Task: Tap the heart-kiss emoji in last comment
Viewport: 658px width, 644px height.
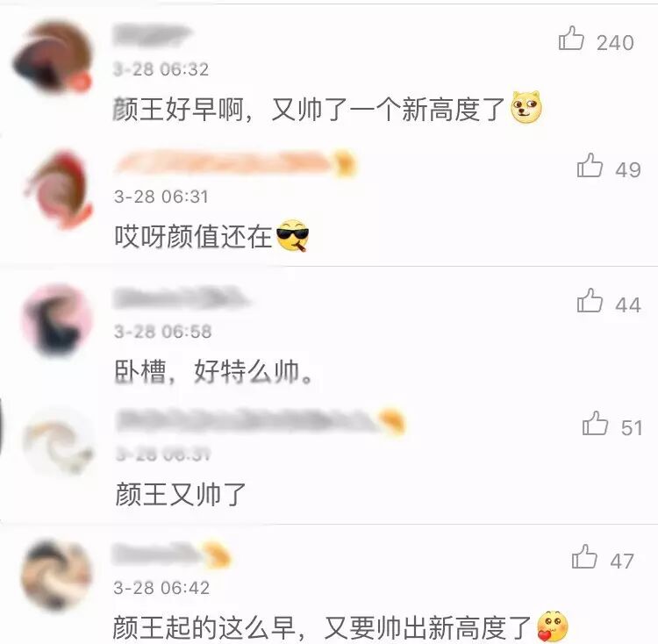Action: (553, 626)
